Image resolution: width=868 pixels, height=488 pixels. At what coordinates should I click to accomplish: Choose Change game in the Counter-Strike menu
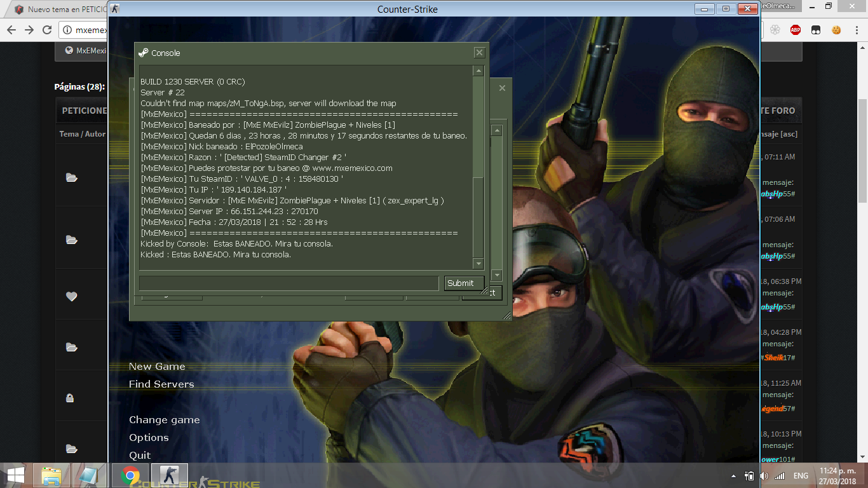pyautogui.click(x=165, y=420)
